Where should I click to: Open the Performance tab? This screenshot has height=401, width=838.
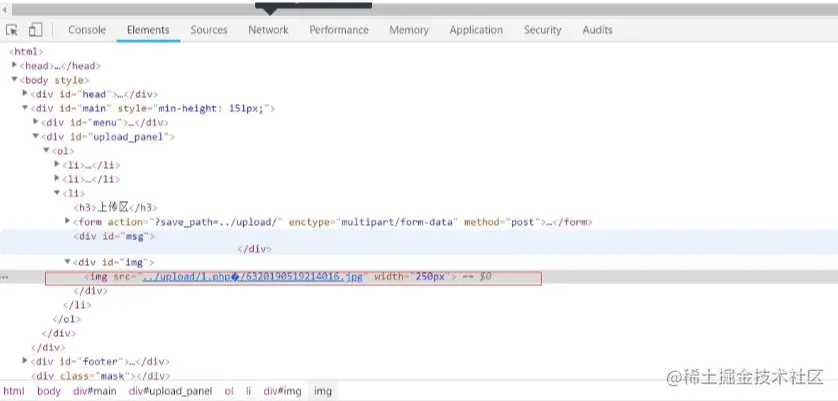pyautogui.click(x=339, y=30)
